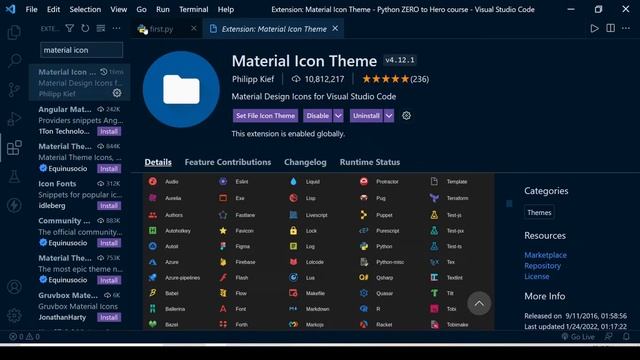Image resolution: width=640 pixels, height=360 pixels.
Task: Select Gruvbox Material extension in list
Action: pos(80,306)
